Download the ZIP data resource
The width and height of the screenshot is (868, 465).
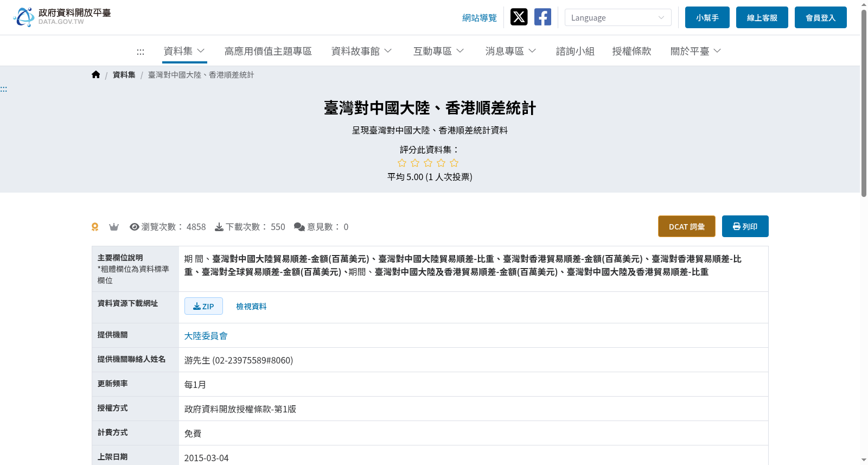tap(203, 306)
